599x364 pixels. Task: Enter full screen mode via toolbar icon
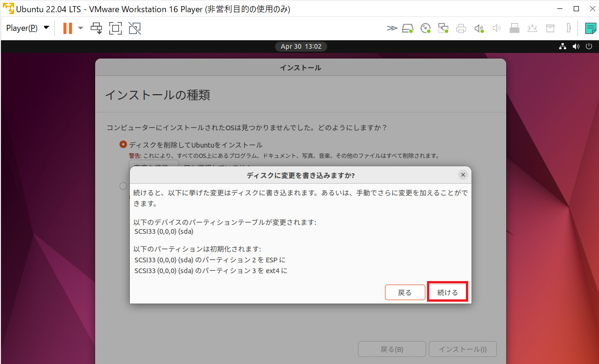tap(115, 28)
